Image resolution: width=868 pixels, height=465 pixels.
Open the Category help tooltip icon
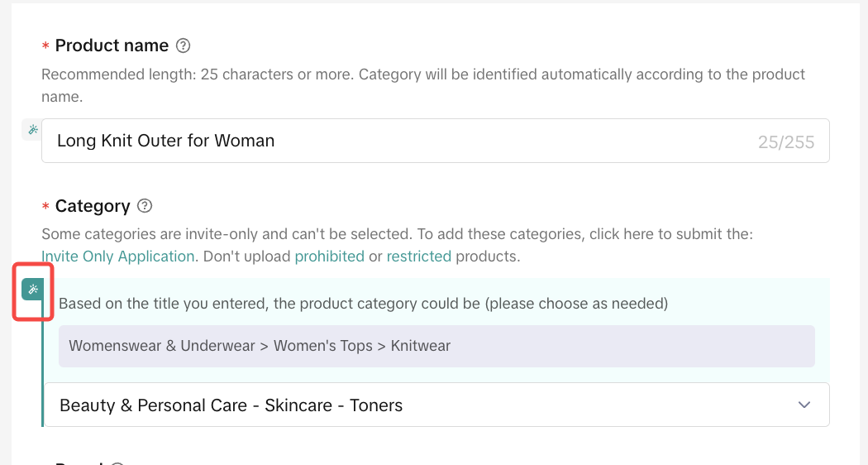(x=145, y=206)
